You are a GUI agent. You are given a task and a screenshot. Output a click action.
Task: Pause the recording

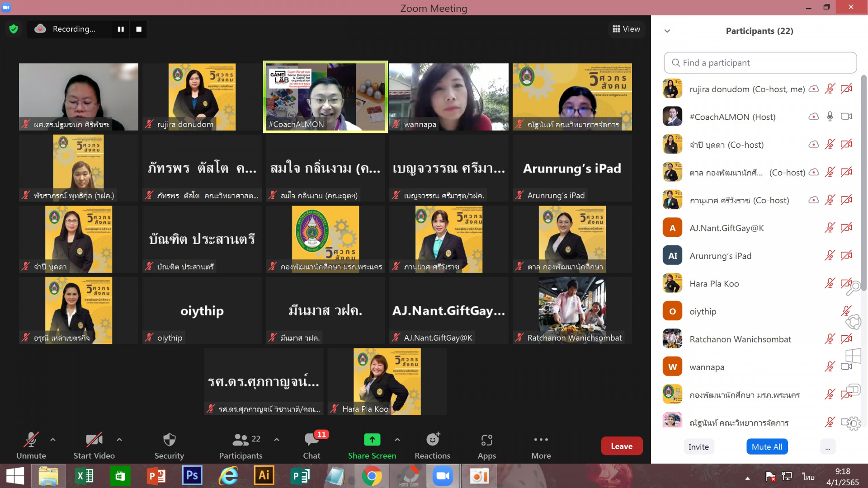121,29
